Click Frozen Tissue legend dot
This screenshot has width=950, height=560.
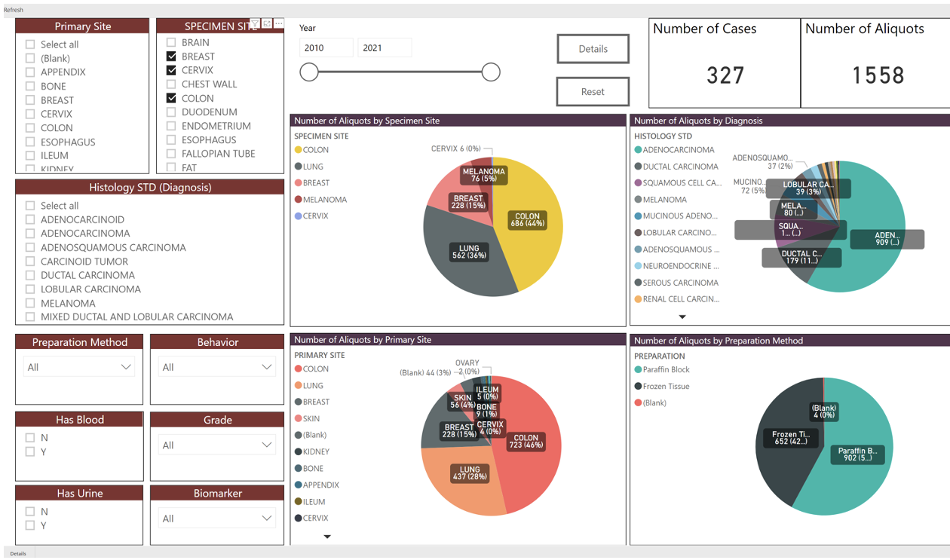pyautogui.click(x=639, y=387)
